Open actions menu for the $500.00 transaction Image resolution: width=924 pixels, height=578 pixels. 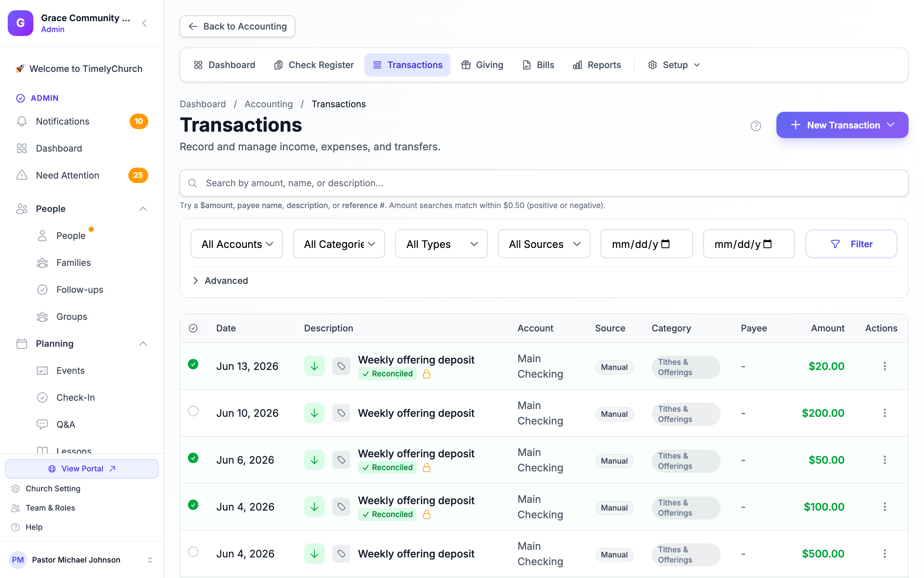[x=884, y=554]
